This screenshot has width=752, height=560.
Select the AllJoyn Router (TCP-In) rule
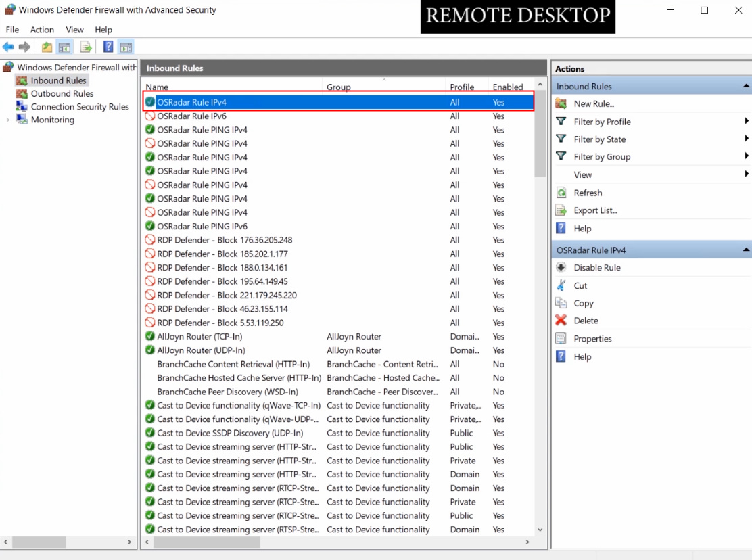point(339,337)
